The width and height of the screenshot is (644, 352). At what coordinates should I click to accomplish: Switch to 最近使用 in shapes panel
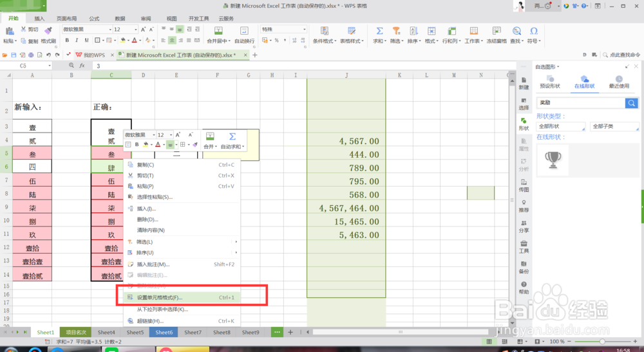(x=619, y=82)
